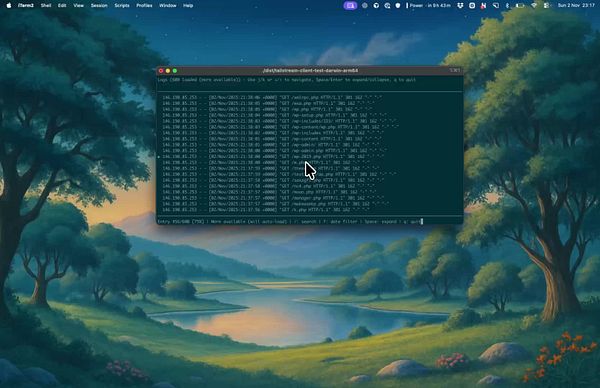This screenshot has width=600, height=388.
Task: Open the Scripts menu
Action: click(x=122, y=5)
